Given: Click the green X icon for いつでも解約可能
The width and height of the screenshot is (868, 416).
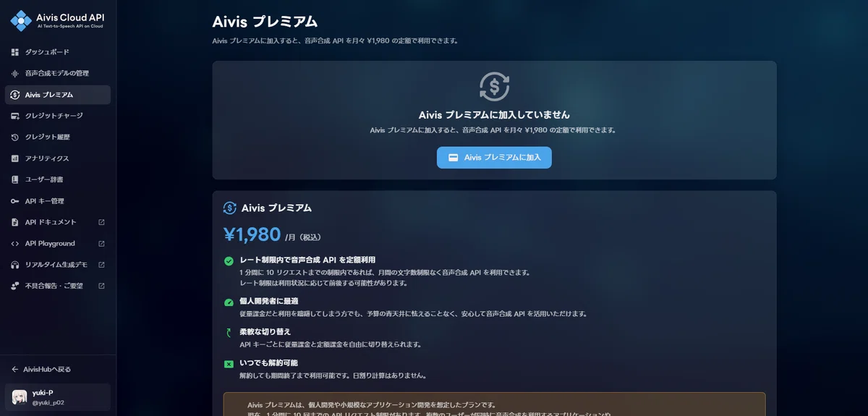Looking at the screenshot, I should [229, 364].
